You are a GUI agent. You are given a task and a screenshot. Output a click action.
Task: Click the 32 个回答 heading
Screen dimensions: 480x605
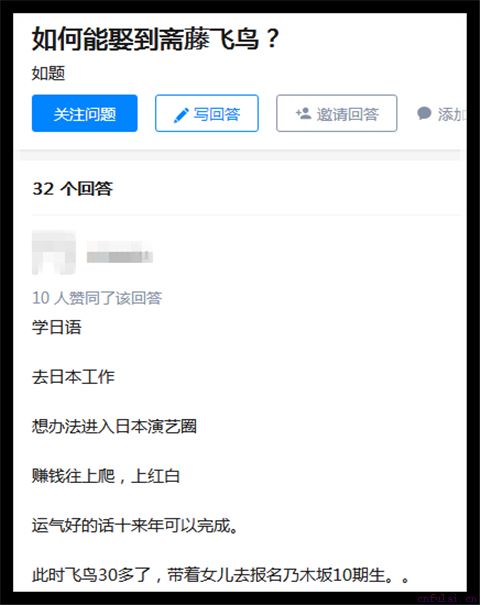[x=73, y=189]
